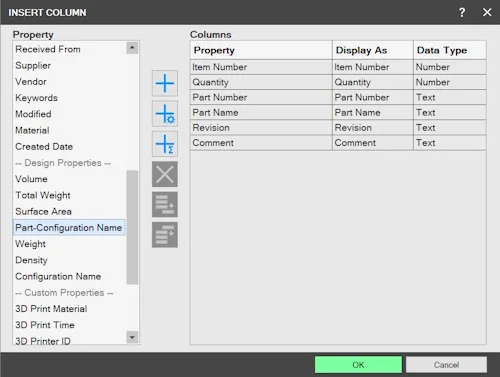Screen dimensions: 500x377
Task: Select 'Supplier' in Property list
Action: 69,66
